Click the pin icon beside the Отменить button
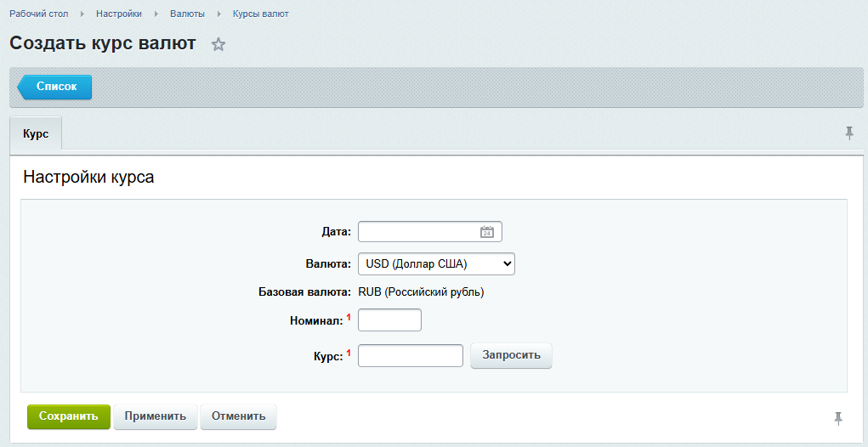This screenshot has height=447, width=868. (x=838, y=418)
